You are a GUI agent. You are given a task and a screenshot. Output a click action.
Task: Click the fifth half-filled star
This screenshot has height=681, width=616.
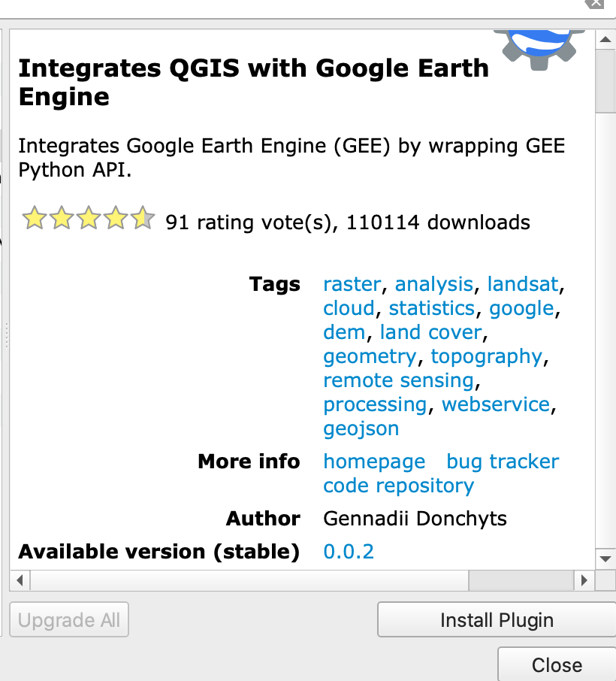142,218
